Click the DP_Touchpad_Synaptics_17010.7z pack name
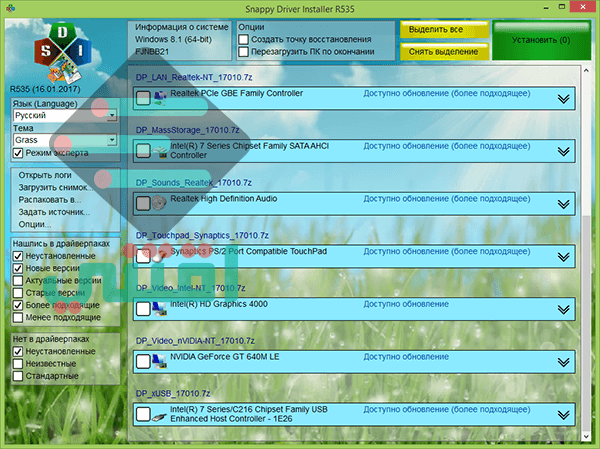The width and height of the screenshot is (600, 449). click(x=202, y=235)
